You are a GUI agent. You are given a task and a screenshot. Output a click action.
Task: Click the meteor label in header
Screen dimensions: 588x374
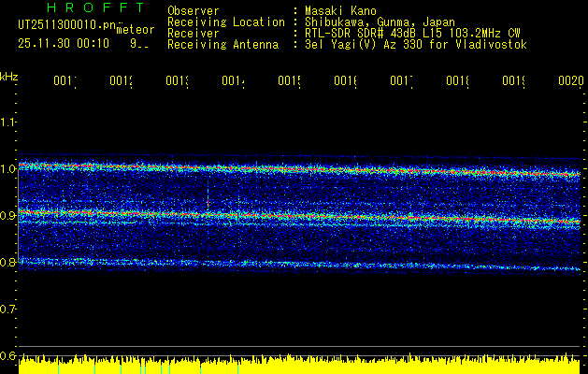pos(136,29)
